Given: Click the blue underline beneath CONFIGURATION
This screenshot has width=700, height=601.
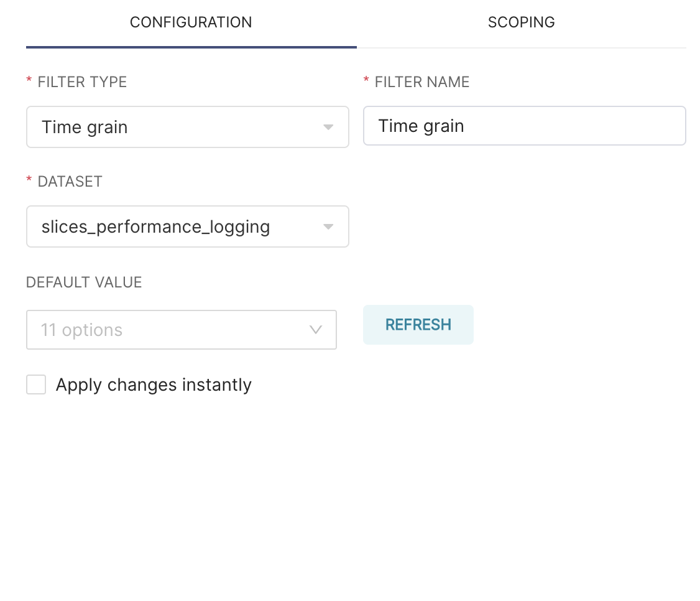Looking at the screenshot, I should click(190, 44).
